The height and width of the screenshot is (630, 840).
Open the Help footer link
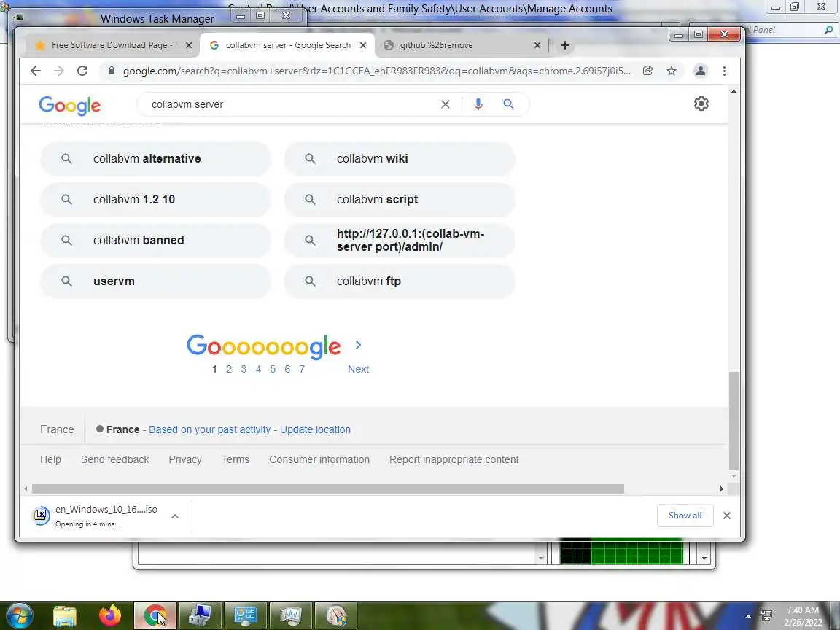(50, 459)
